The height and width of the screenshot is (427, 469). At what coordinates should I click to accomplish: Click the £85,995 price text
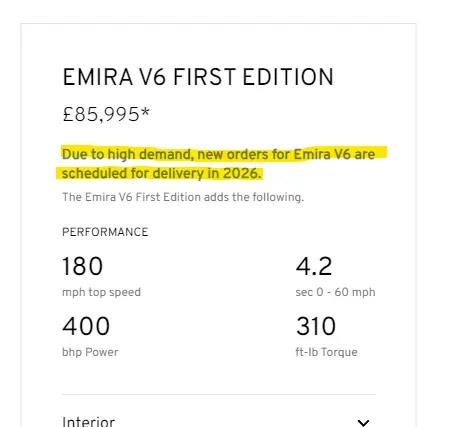pos(101,114)
